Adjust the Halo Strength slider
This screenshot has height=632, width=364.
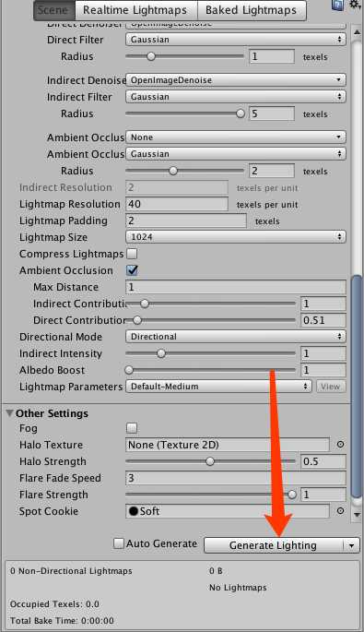point(211,461)
